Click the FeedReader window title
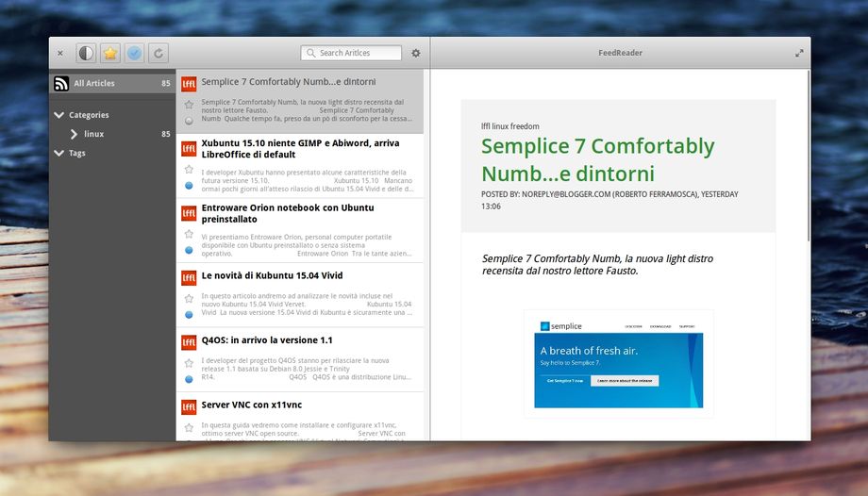Image resolution: width=868 pixels, height=496 pixels. click(x=620, y=53)
